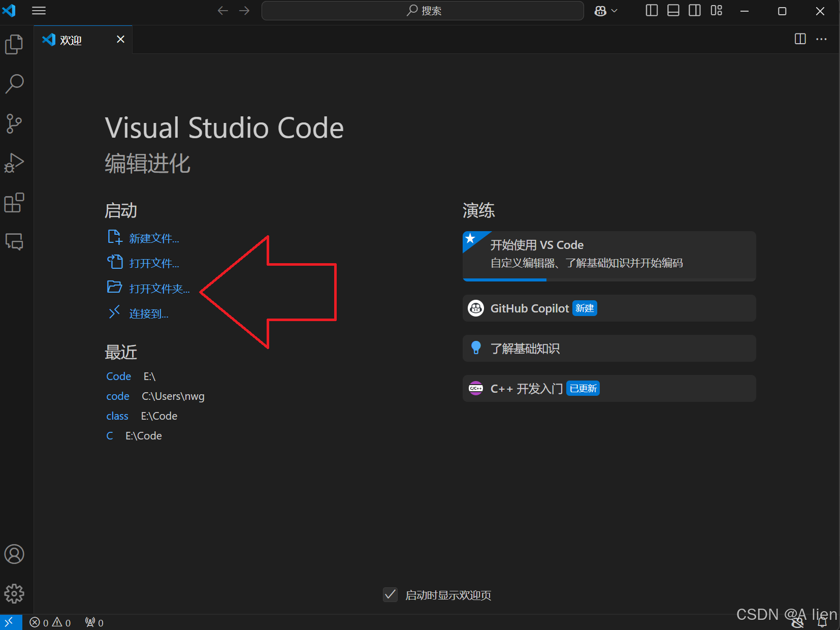The height and width of the screenshot is (630, 840).
Task: Toggle the 启动时显示欢迎页 checkbox
Action: [390, 594]
